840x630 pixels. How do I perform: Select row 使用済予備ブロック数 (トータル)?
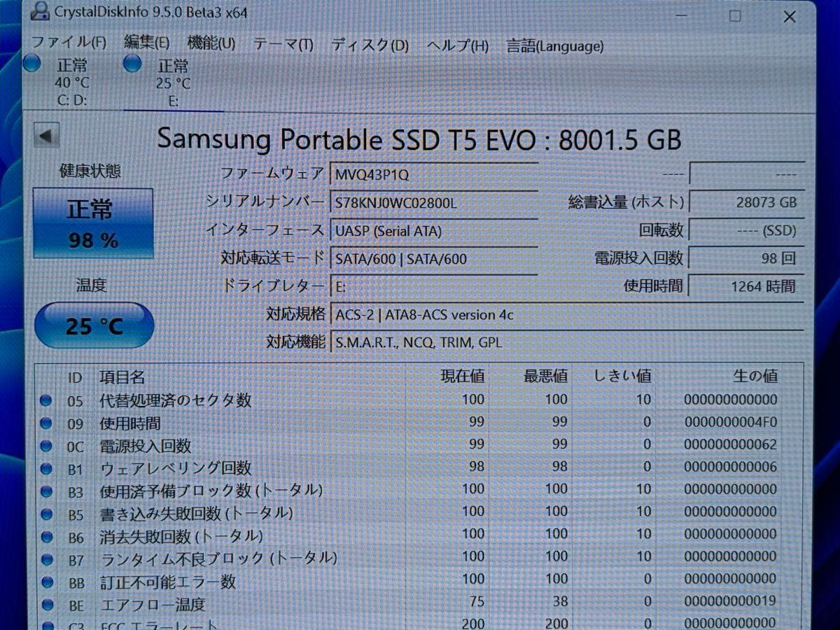point(419,490)
